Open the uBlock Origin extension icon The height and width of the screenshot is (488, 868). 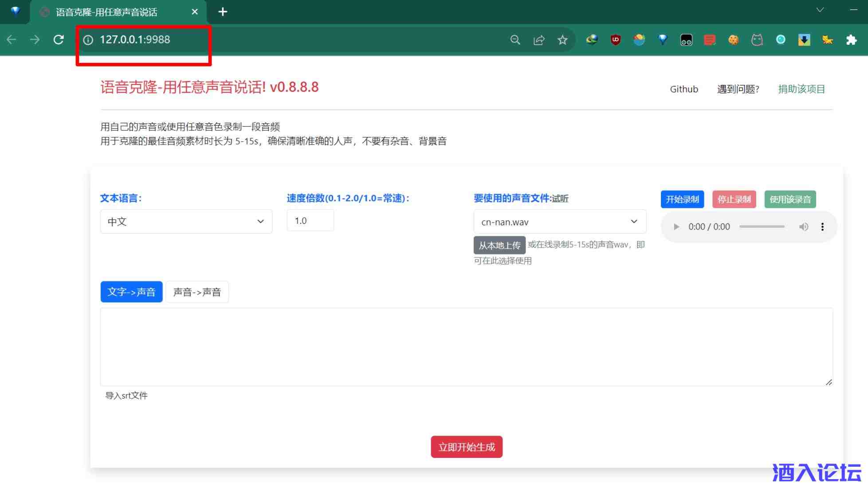click(x=615, y=40)
